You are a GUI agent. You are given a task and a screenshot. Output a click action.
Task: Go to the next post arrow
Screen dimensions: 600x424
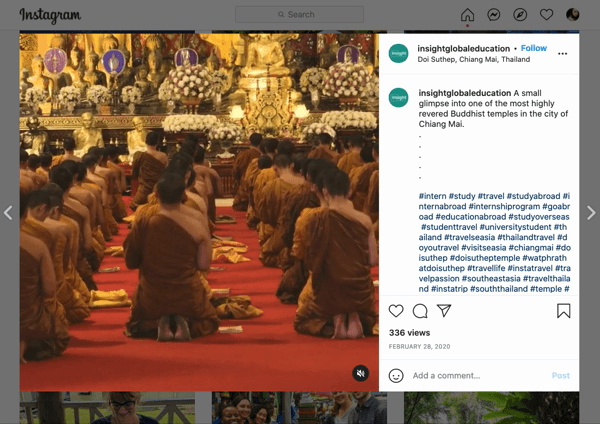point(592,212)
